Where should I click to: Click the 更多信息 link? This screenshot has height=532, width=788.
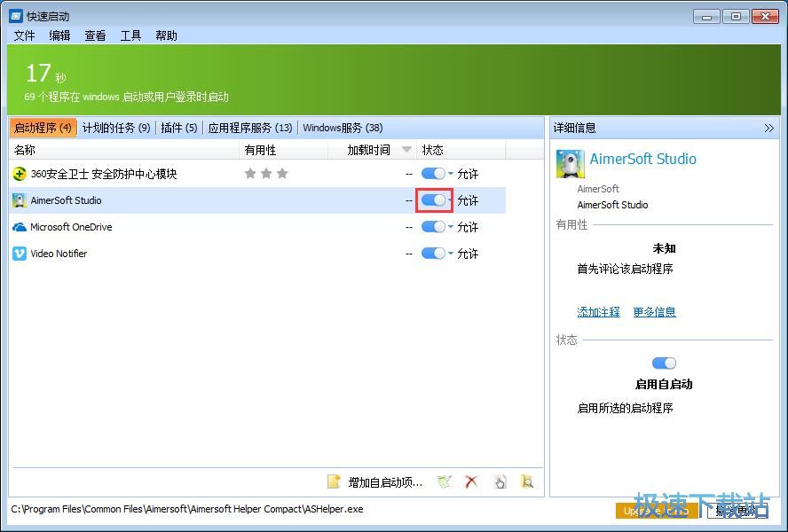pyautogui.click(x=654, y=312)
